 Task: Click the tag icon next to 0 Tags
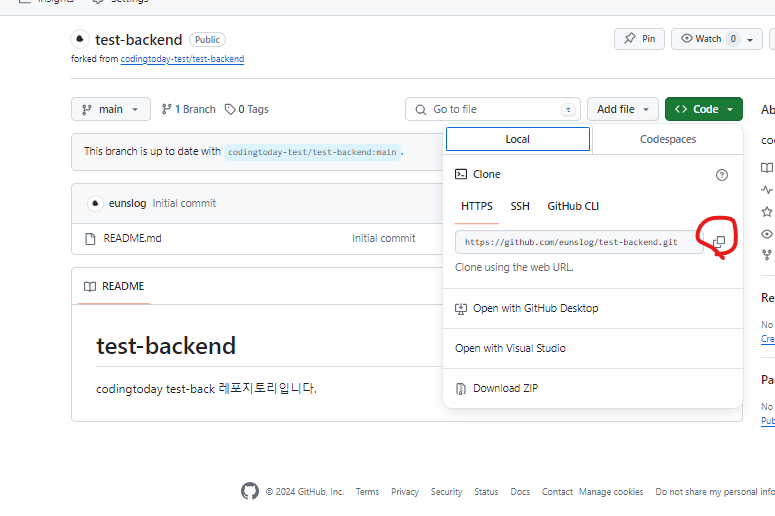pyautogui.click(x=230, y=109)
